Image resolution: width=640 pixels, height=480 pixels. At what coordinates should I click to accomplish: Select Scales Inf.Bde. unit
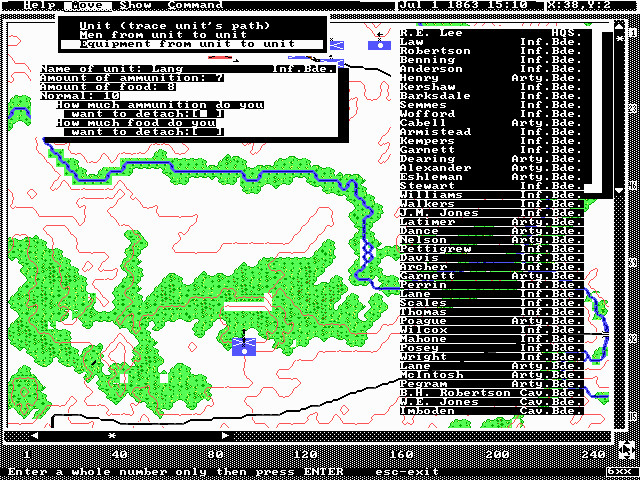(x=491, y=302)
